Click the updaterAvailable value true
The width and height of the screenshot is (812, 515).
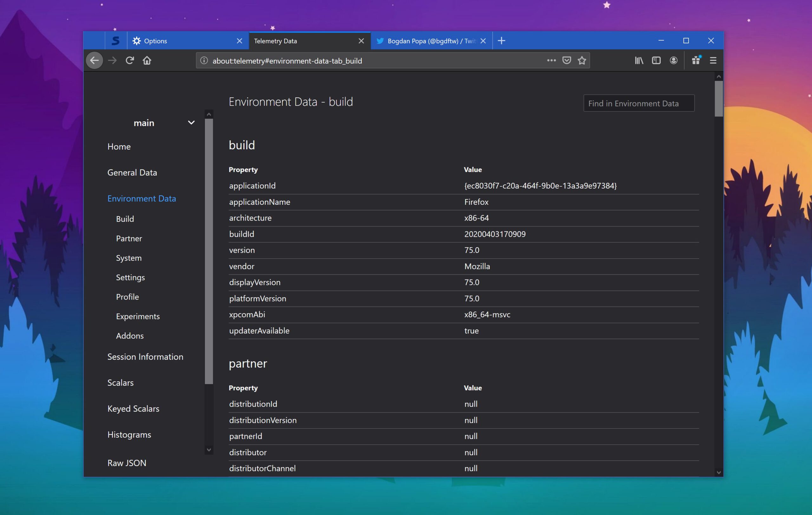471,331
